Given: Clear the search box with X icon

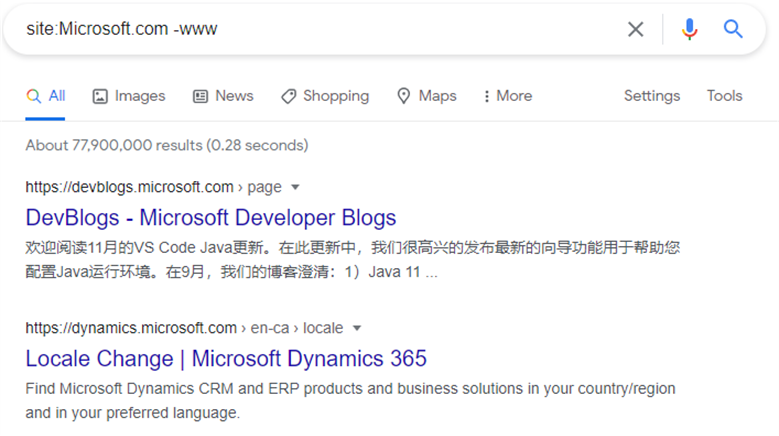Looking at the screenshot, I should coord(635,29).
